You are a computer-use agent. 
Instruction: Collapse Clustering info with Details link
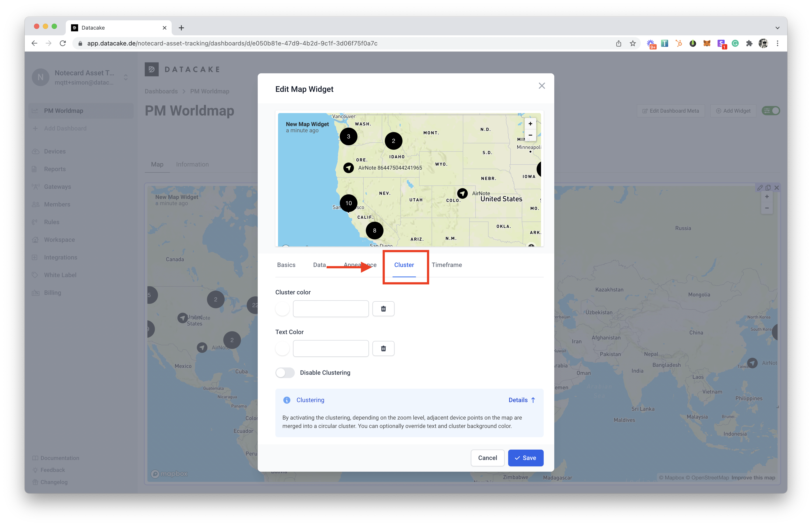(522, 400)
